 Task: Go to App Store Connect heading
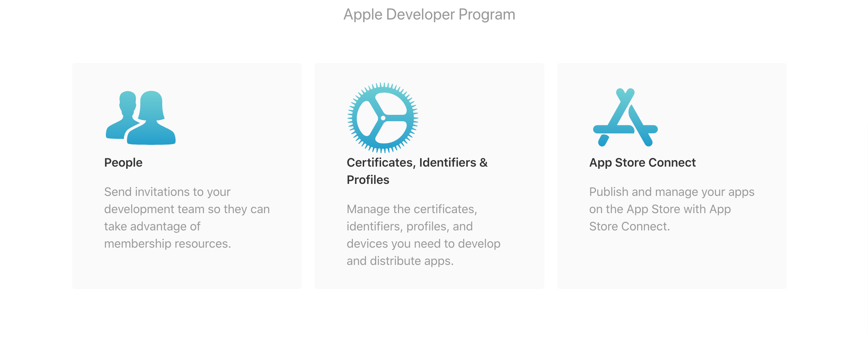(x=642, y=162)
